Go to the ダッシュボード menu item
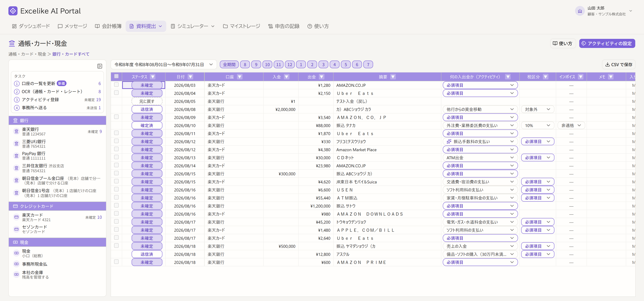This screenshot has height=301, width=644. [31, 26]
